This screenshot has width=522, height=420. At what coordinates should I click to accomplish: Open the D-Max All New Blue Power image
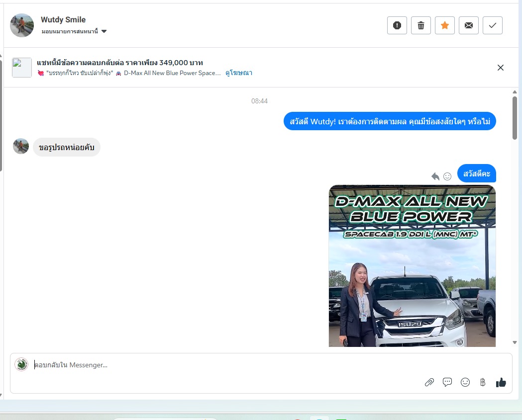pyautogui.click(x=412, y=266)
